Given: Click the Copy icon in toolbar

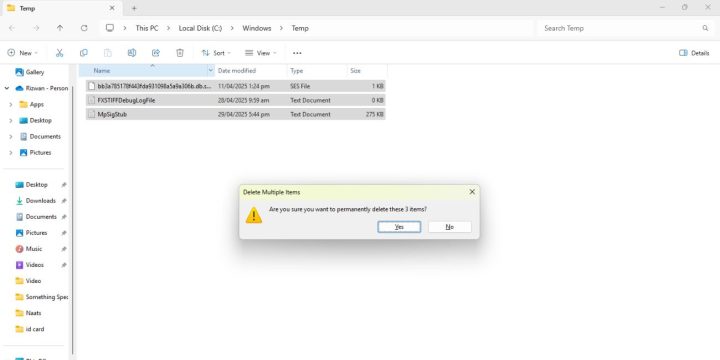Looking at the screenshot, I should [x=84, y=53].
